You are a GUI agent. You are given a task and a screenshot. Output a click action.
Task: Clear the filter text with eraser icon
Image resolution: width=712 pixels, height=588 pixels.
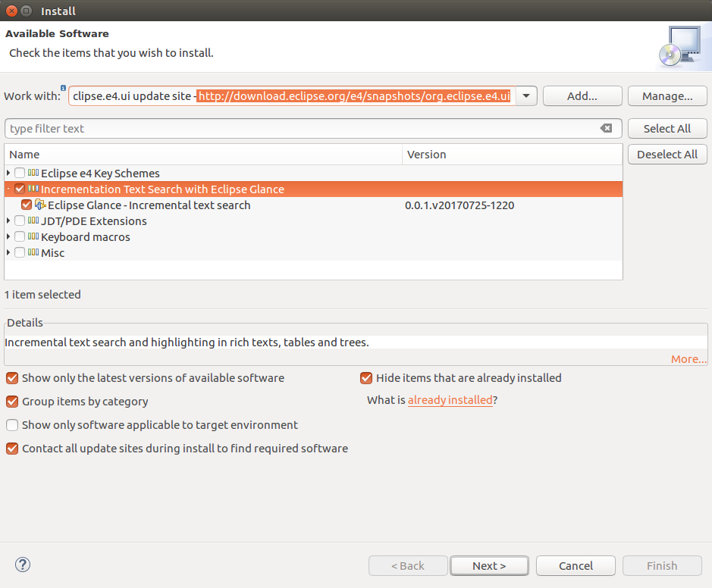[606, 128]
